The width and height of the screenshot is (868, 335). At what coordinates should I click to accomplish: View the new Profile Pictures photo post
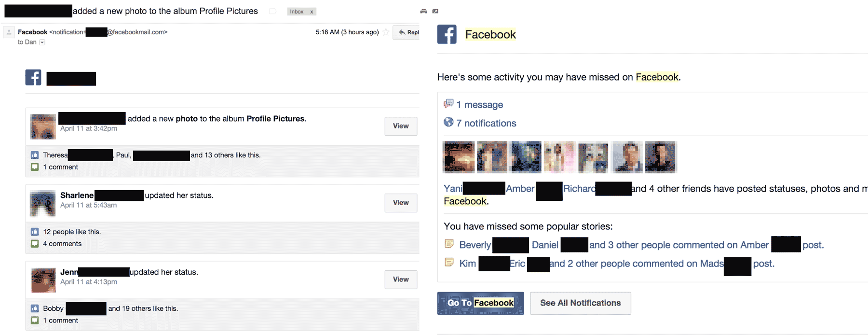point(401,126)
